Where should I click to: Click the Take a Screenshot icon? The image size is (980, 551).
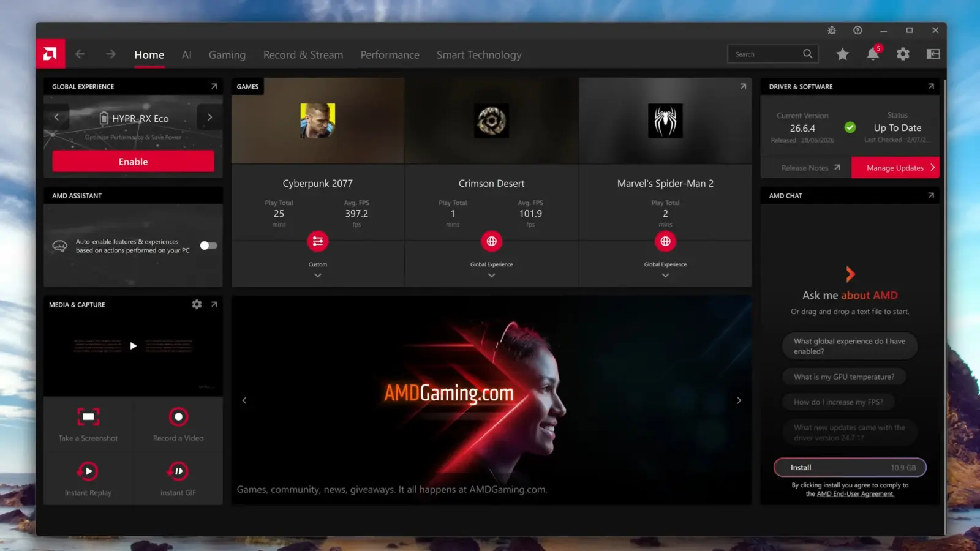pyautogui.click(x=88, y=417)
